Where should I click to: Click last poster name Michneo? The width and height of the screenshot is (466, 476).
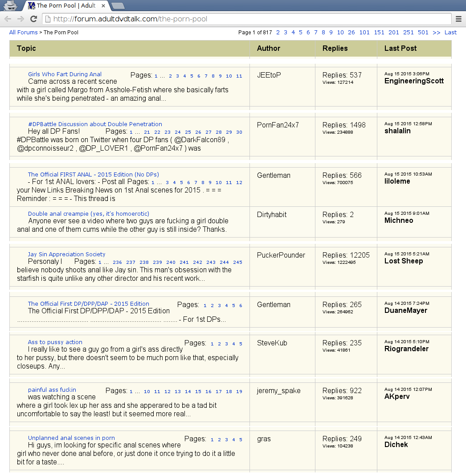point(399,220)
